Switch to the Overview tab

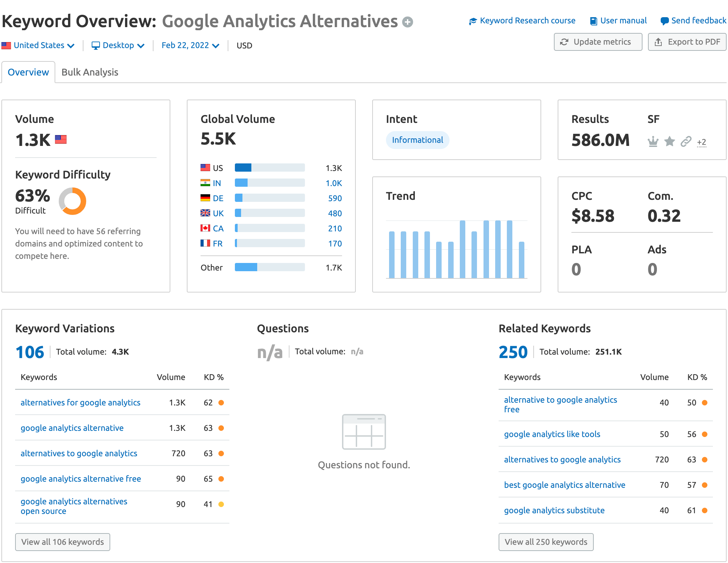coord(28,72)
